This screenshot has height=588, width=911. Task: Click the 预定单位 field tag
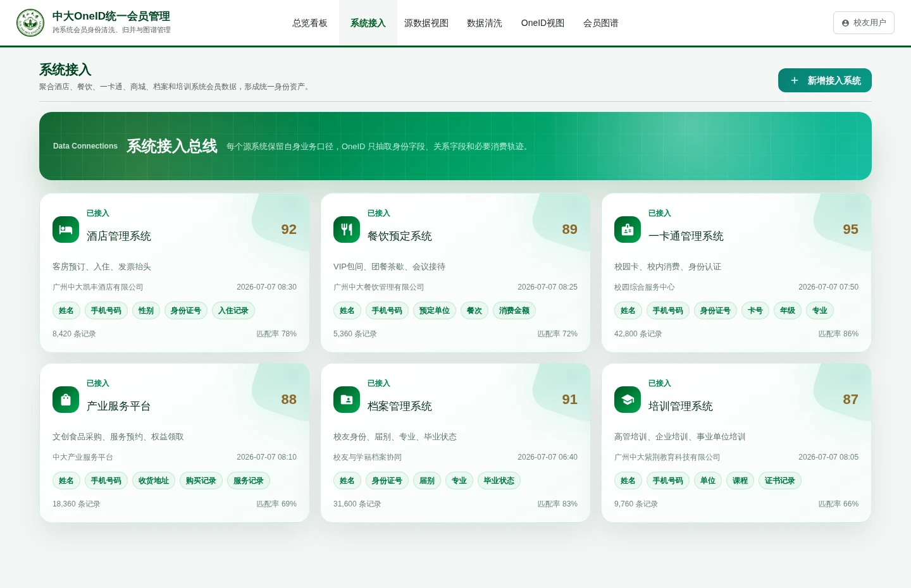click(435, 310)
